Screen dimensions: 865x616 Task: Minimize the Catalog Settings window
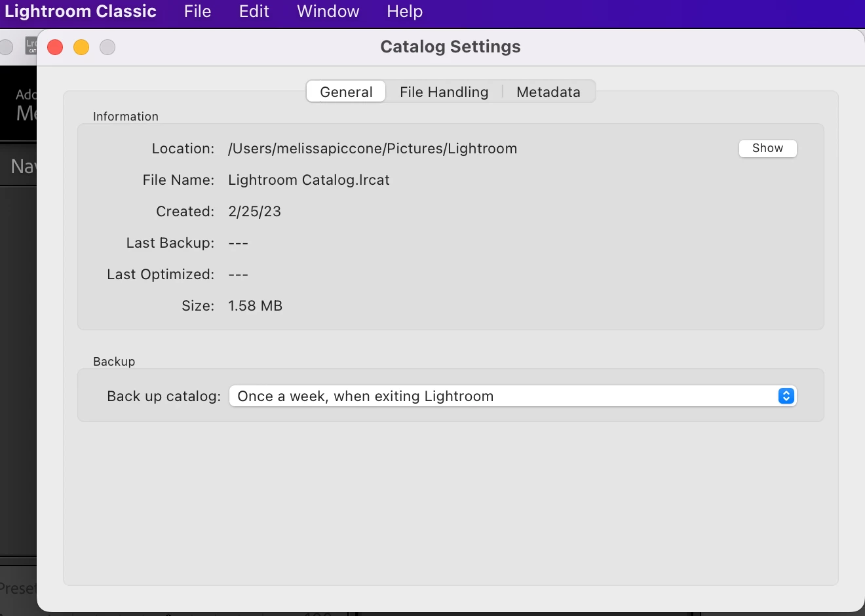(81, 47)
